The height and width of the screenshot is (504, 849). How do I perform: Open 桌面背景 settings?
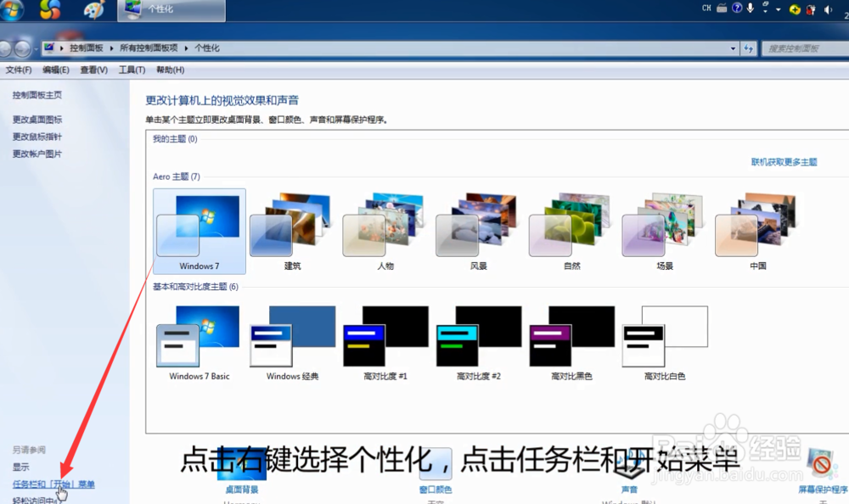click(241, 490)
